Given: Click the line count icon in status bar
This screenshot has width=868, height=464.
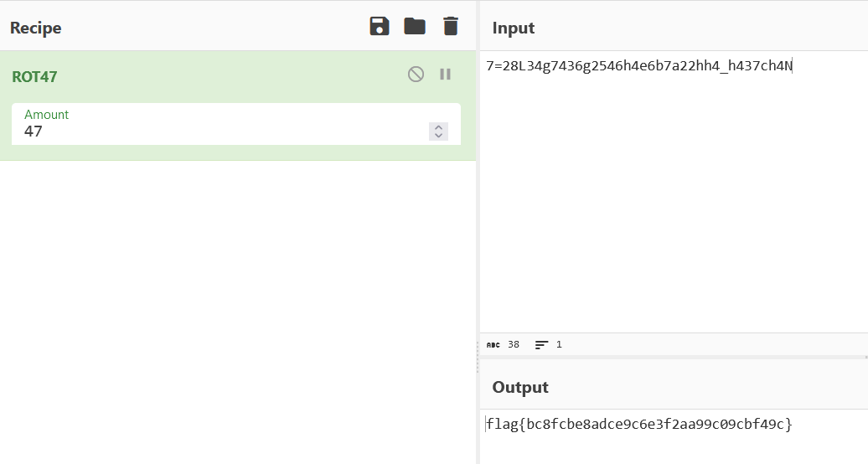Looking at the screenshot, I should [x=541, y=344].
